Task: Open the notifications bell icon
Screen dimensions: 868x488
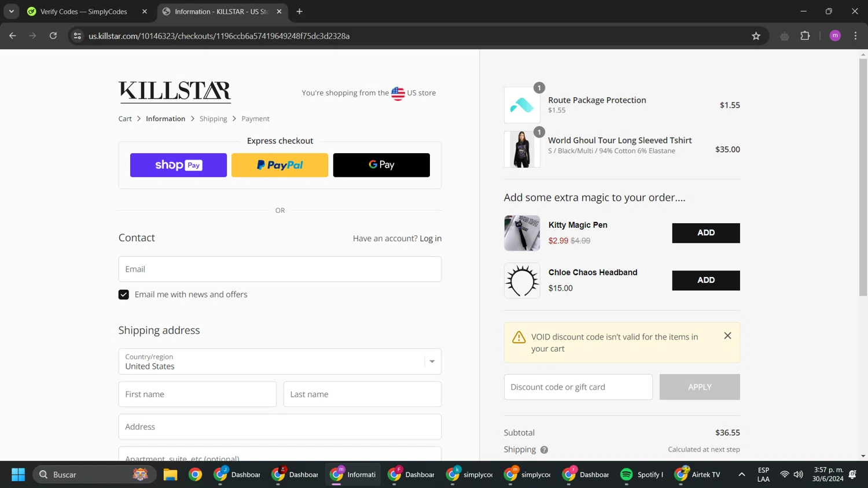Action: (x=852, y=475)
